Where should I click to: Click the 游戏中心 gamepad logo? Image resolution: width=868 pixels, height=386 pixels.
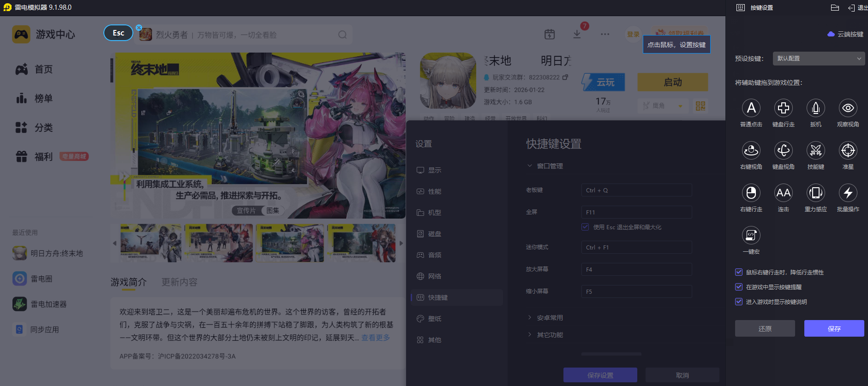click(21, 35)
